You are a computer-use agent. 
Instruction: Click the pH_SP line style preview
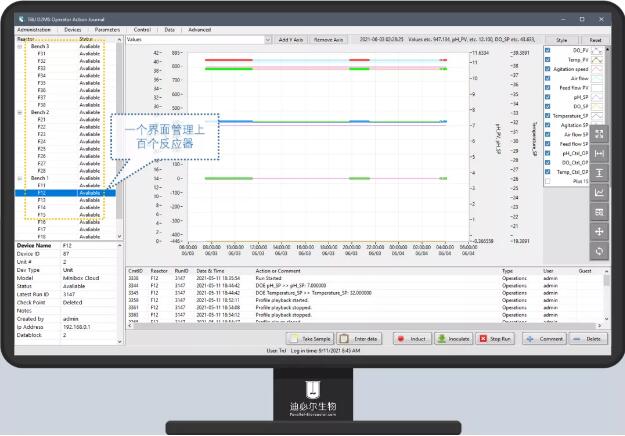(x=597, y=97)
